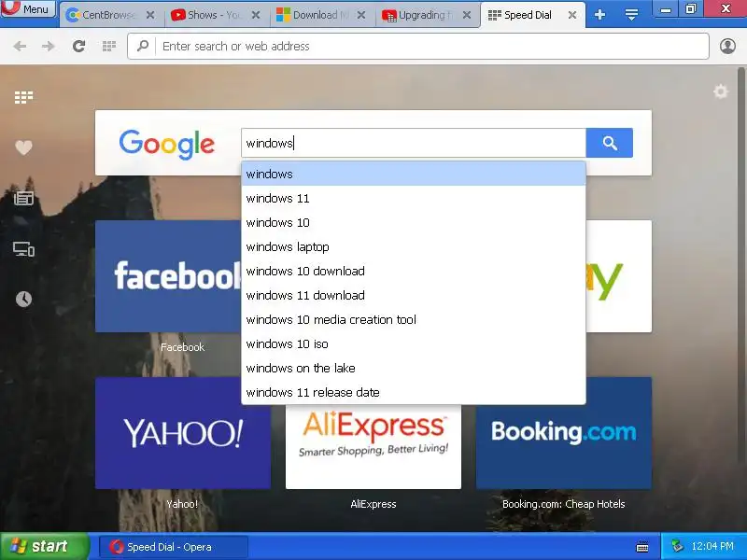
Task: Reload the current page
Action: pos(78,46)
